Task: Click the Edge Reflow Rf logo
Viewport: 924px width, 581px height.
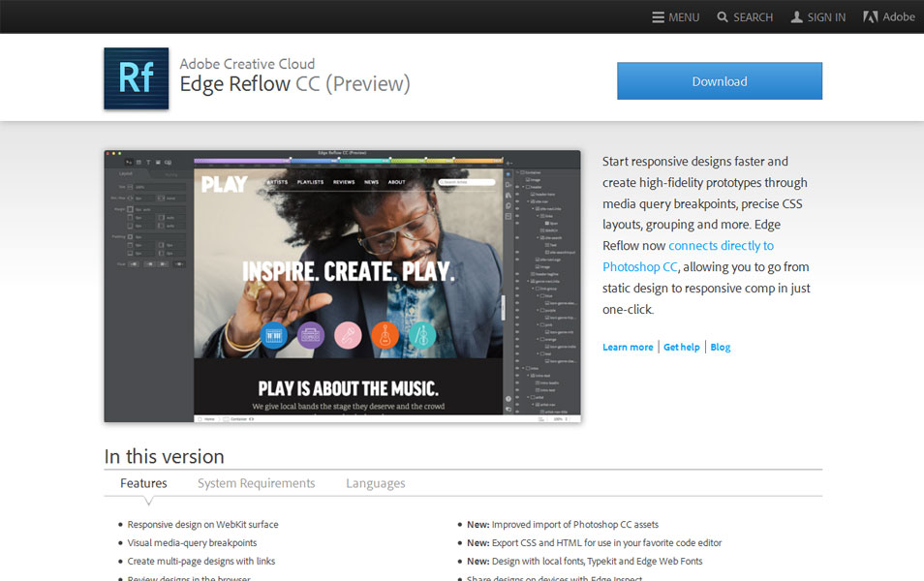Action: [x=136, y=76]
